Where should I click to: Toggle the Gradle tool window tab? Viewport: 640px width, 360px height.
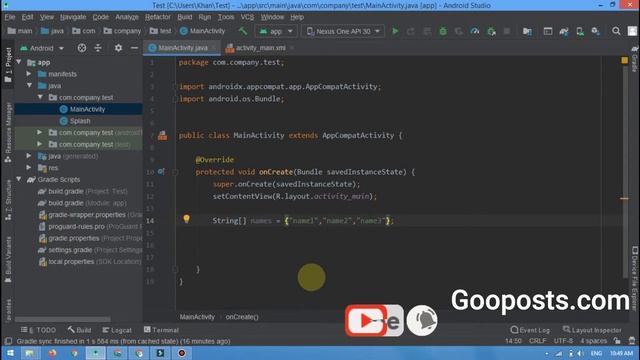(634, 58)
